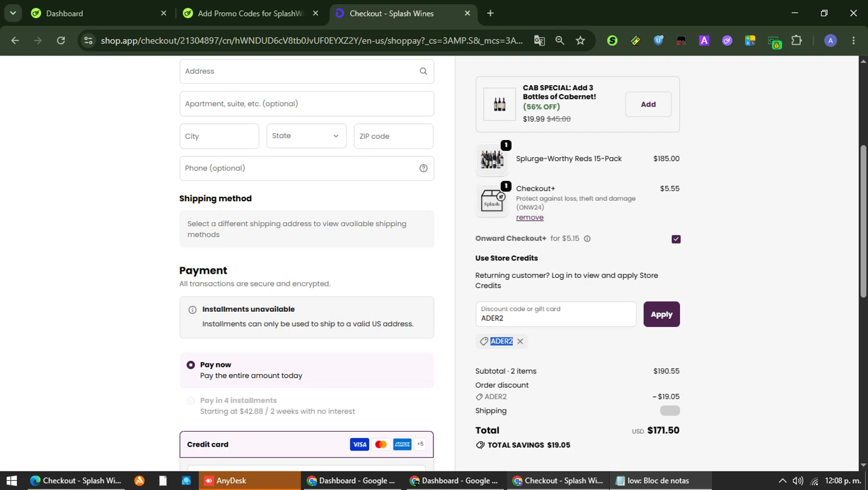Screen dimensions: 868x490
Task: Open the Chrome three-dot menu
Action: tap(854, 40)
